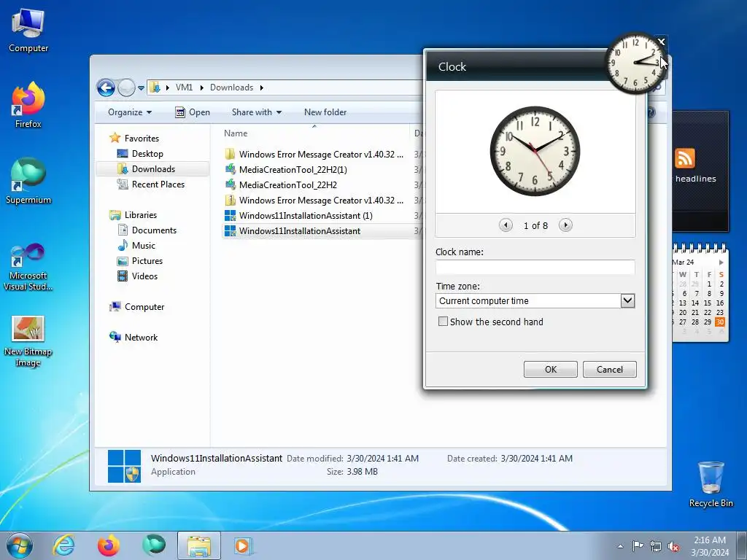Click the Action Center flag tray icon
This screenshot has width=747, height=560.
[x=638, y=545]
